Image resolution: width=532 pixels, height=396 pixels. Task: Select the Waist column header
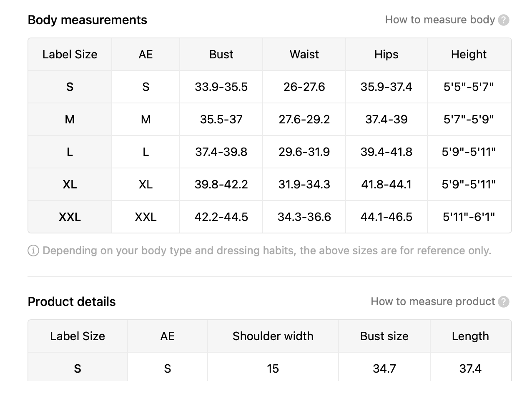(x=304, y=55)
